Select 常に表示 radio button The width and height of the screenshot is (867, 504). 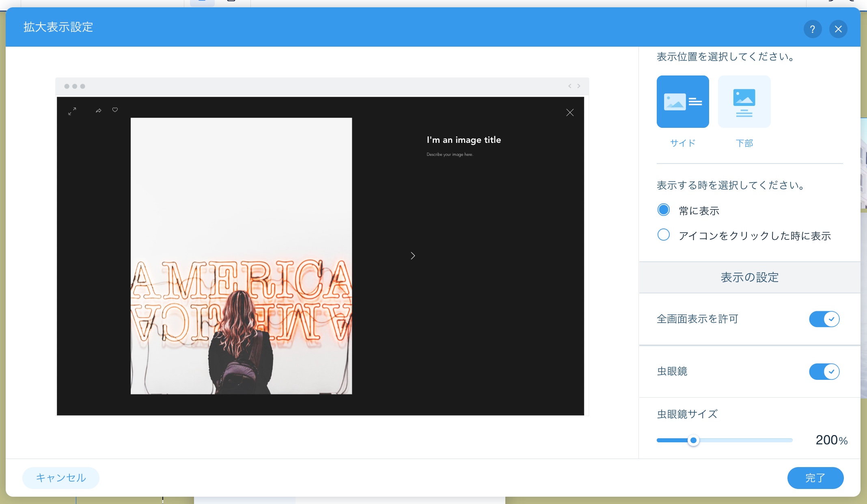coord(664,210)
